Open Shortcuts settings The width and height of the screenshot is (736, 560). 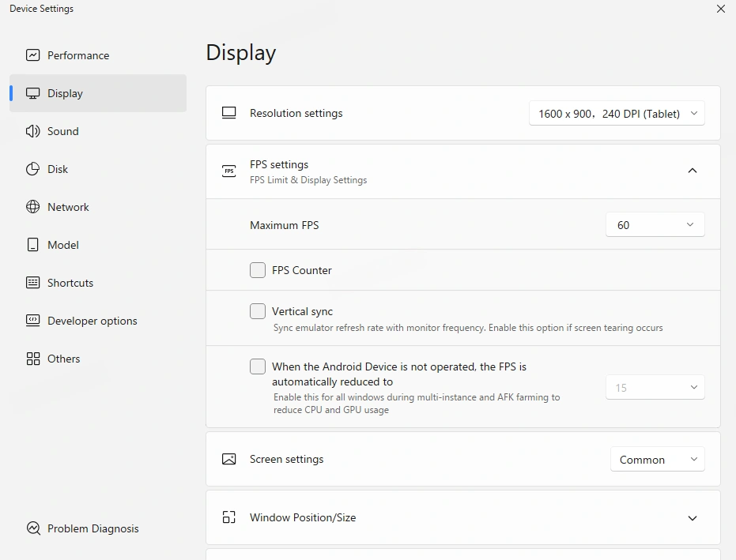coord(98,283)
